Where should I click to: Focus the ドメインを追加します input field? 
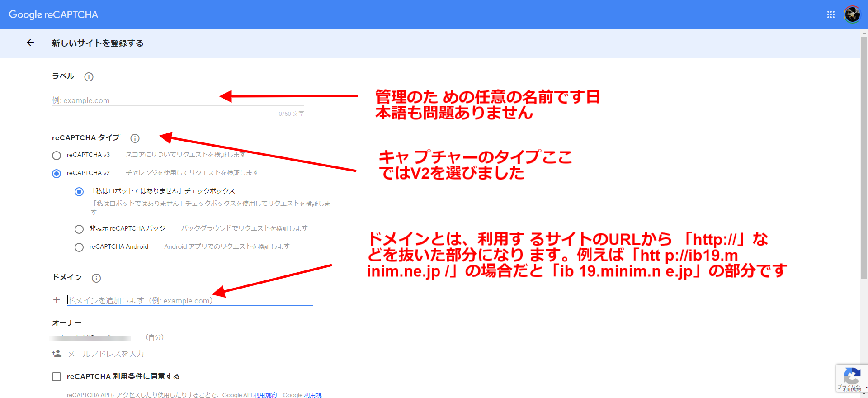click(x=190, y=301)
